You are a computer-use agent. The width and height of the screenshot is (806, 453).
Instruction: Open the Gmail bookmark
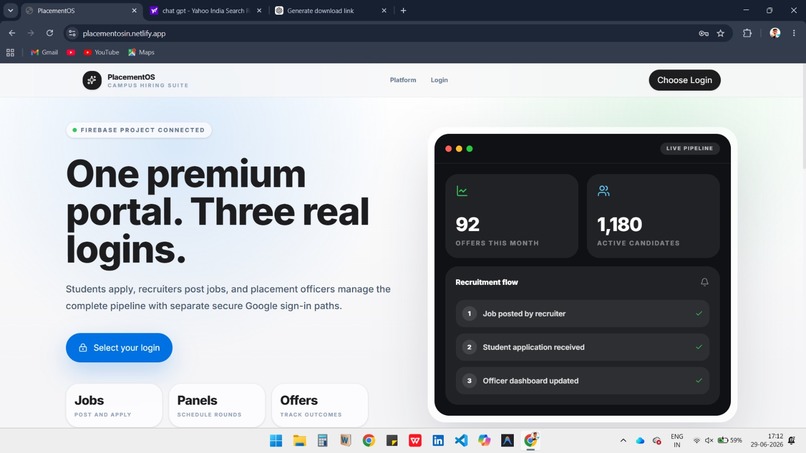tap(44, 52)
